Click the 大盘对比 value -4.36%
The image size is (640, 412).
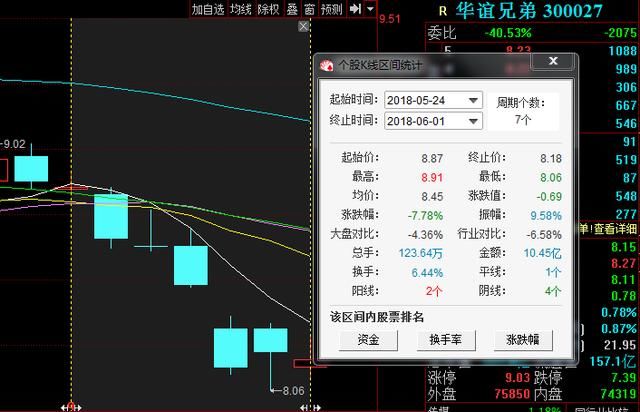(x=425, y=235)
